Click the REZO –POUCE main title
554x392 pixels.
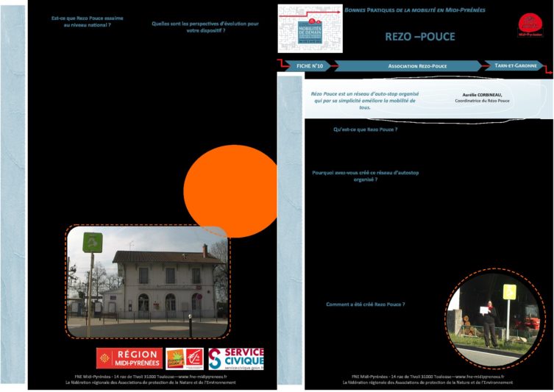click(419, 37)
